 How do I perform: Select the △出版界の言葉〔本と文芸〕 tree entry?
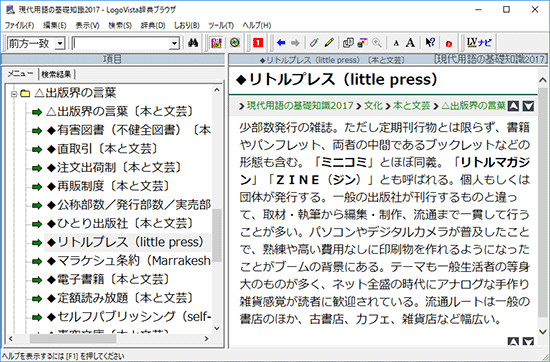pyautogui.click(x=120, y=112)
